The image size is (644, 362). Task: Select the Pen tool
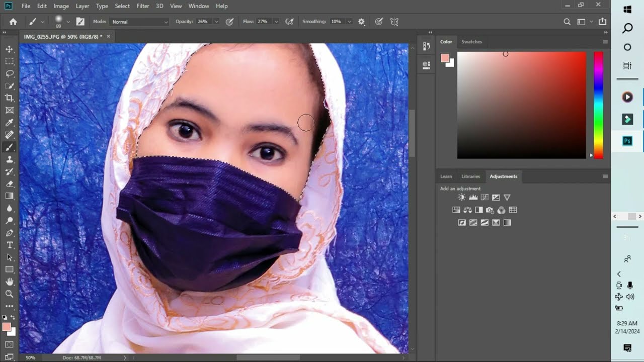pos(9,233)
